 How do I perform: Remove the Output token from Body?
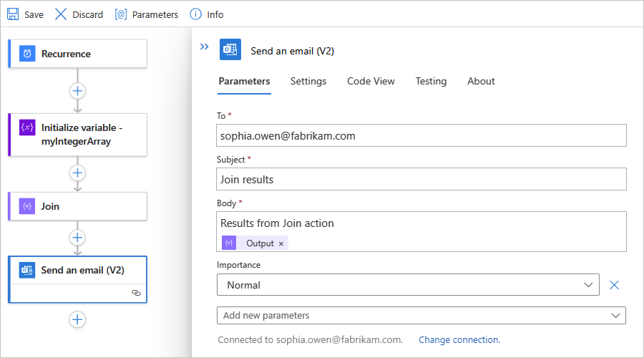click(x=281, y=243)
